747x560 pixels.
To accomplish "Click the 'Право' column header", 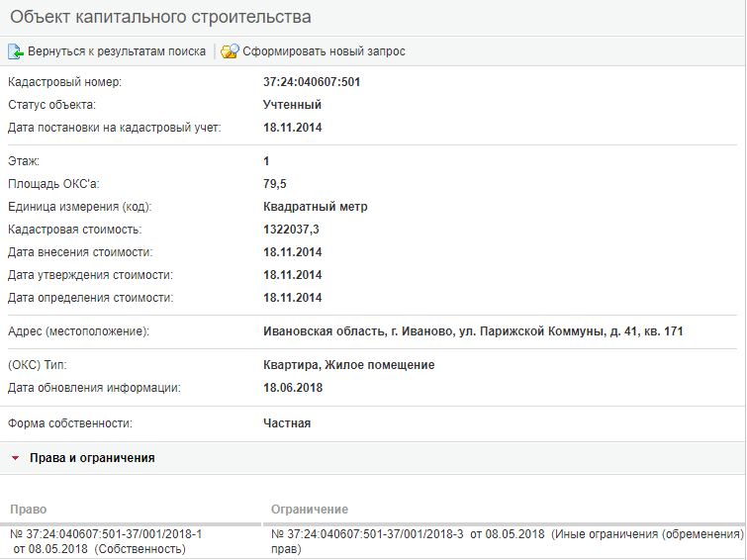I will pyautogui.click(x=28, y=509).
